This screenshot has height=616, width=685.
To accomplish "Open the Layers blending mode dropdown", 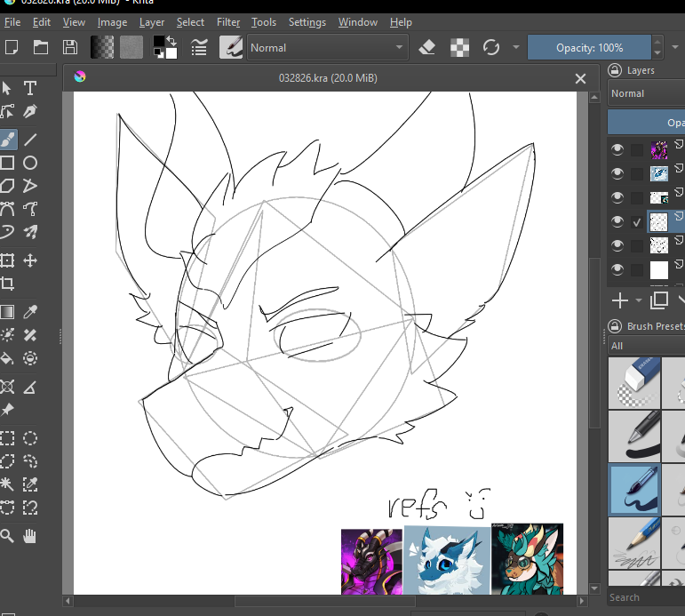I will 647,93.
